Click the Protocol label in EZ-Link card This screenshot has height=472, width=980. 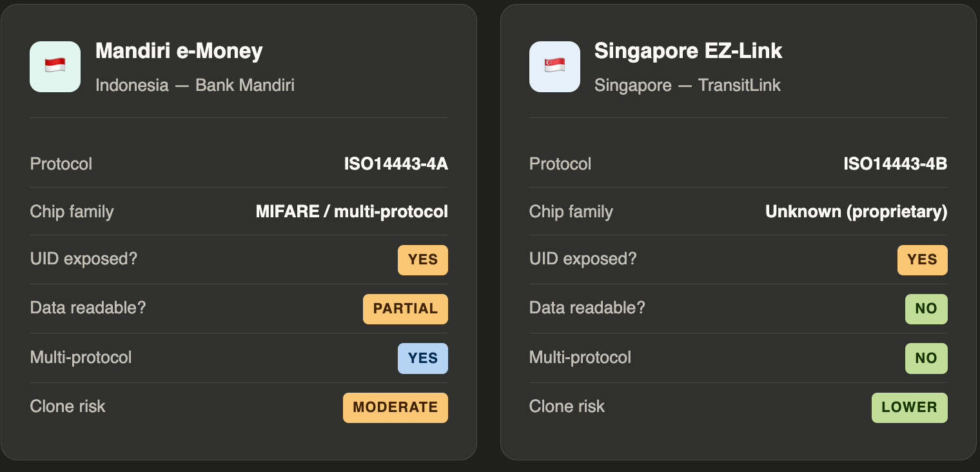point(560,164)
